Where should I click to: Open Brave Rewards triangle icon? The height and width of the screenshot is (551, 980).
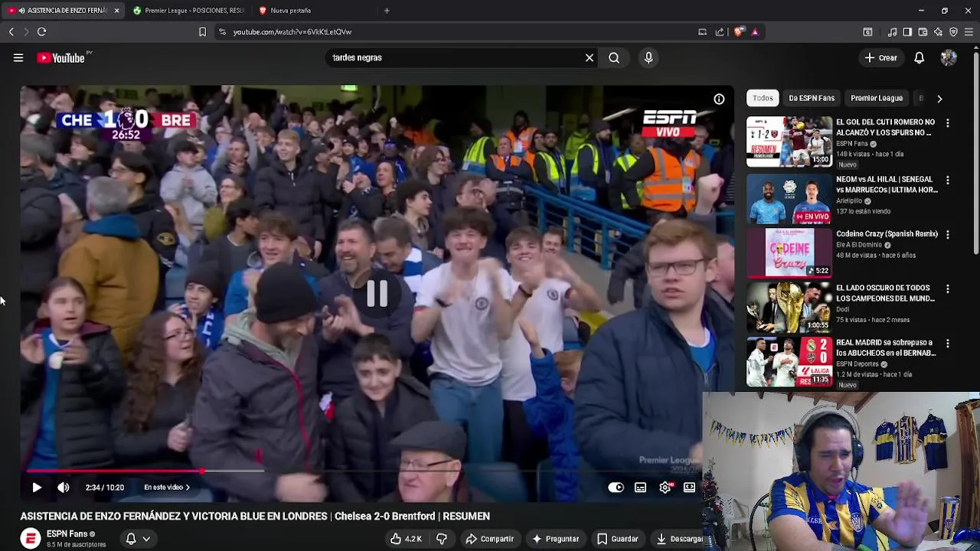755,32
